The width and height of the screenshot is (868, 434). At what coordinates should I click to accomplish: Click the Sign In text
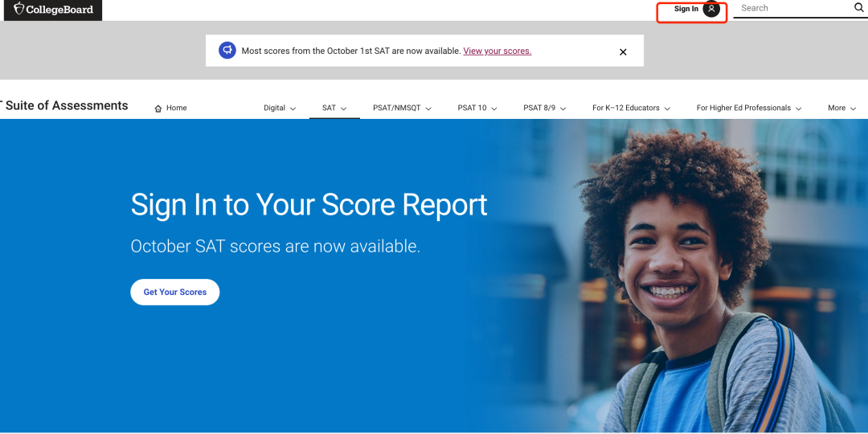[x=686, y=9]
